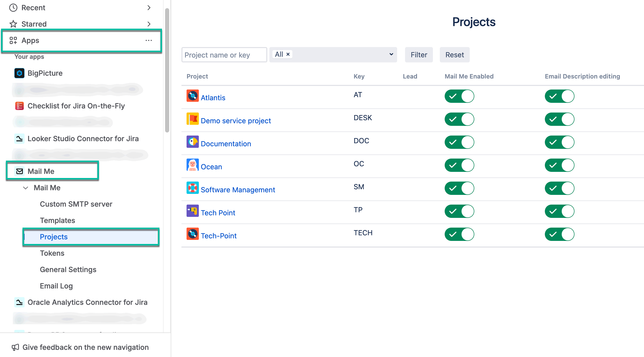The height and width of the screenshot is (357, 644).
Task: Open the Software Management project link
Action: click(x=238, y=190)
